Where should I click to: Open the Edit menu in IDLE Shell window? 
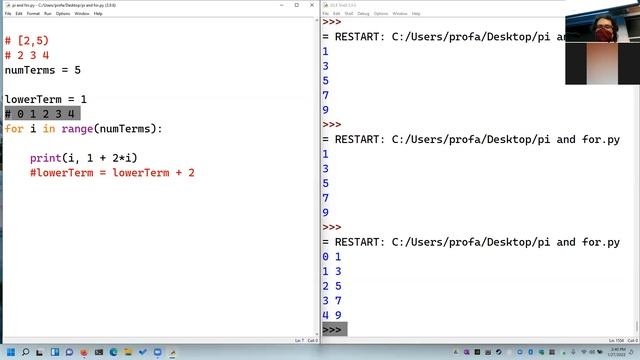pos(336,13)
